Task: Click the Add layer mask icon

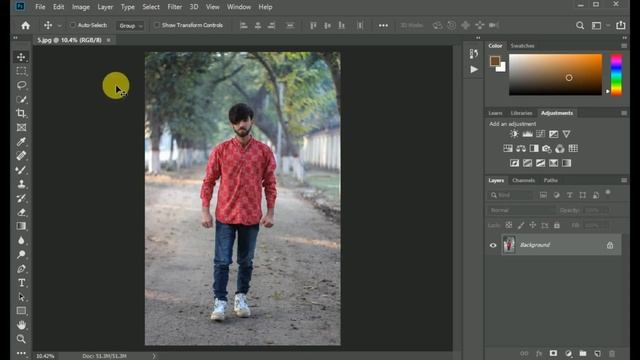Action: [553, 353]
